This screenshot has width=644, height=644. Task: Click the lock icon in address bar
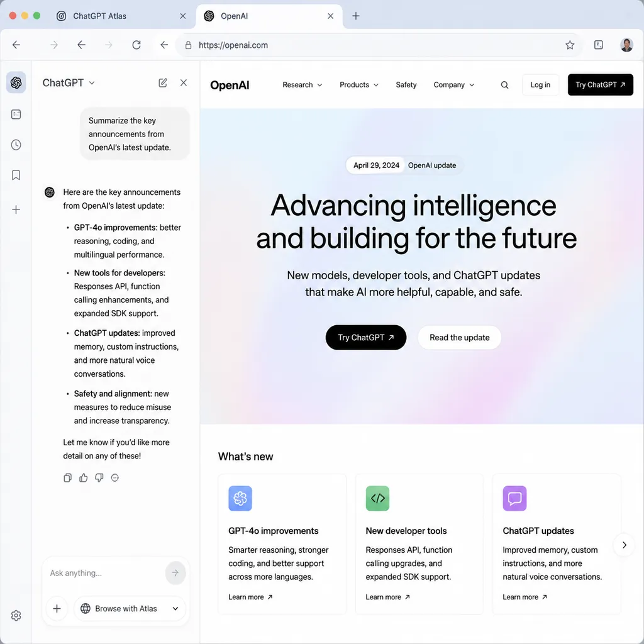[188, 45]
